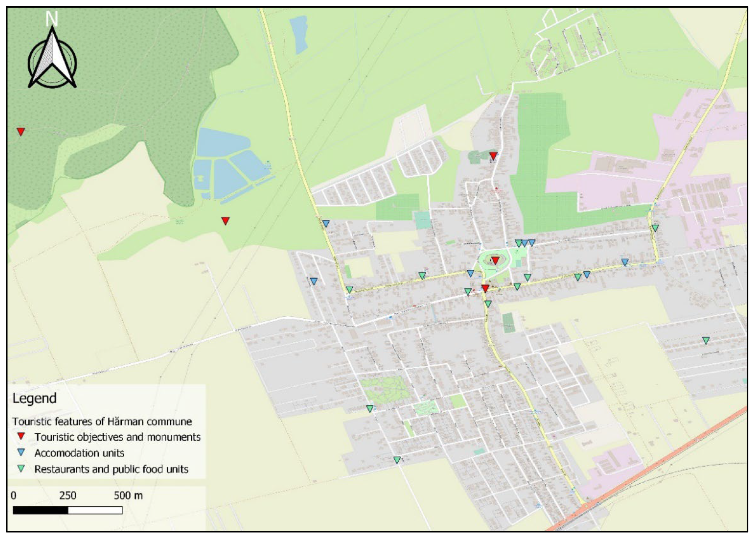Click the red marker inside the oval churchyard
This screenshot has height=539, width=756.
point(495,260)
